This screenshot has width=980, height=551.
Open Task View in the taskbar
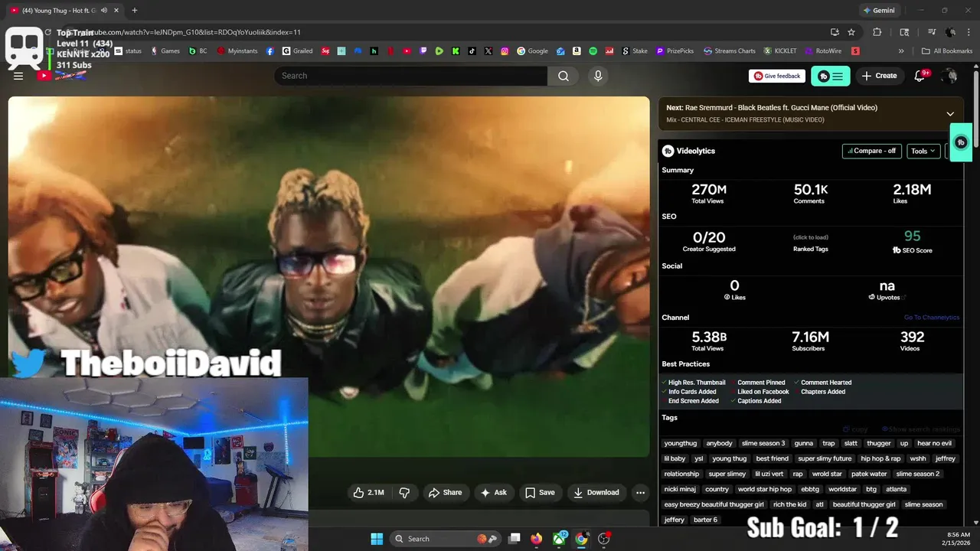[x=514, y=539]
